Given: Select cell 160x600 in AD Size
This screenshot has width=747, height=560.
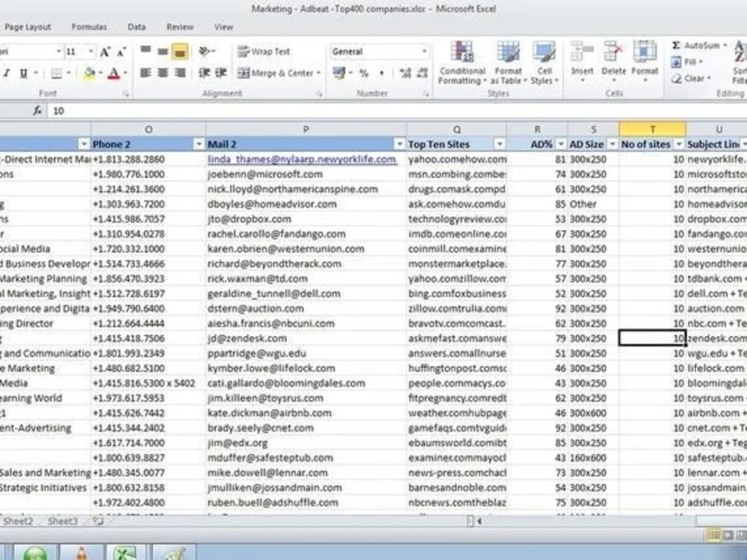Looking at the screenshot, I should coord(593,458).
